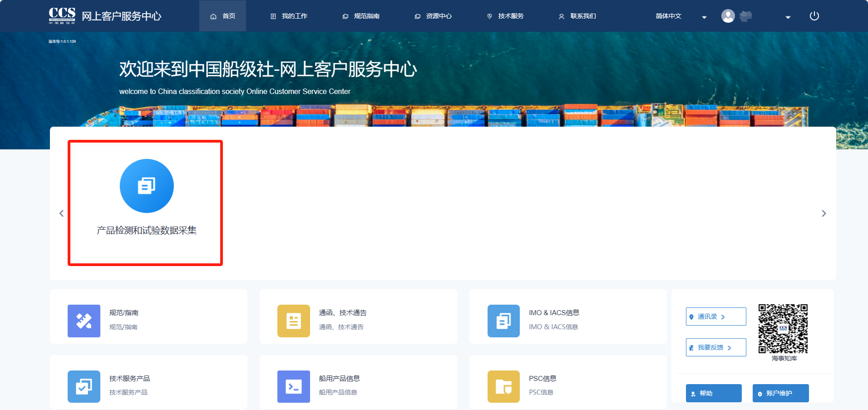Click the 海事知库 QR code image
Screen dimensions: 868x410
tap(783, 329)
